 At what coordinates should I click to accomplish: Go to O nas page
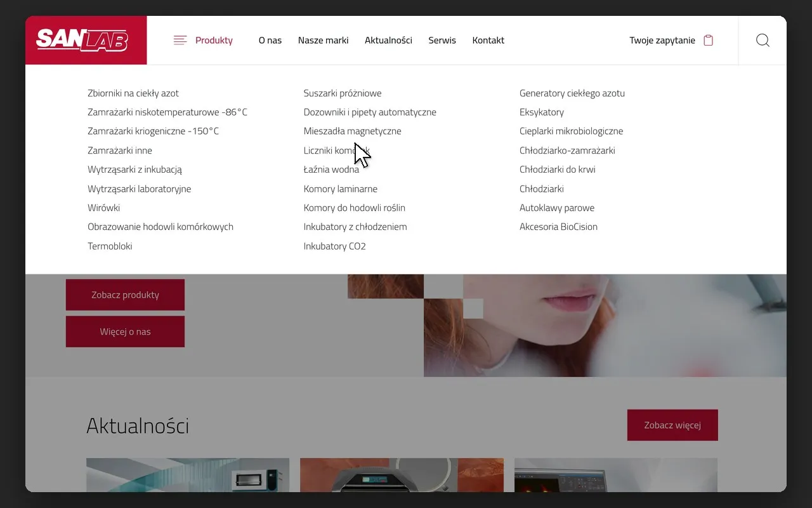coord(270,40)
